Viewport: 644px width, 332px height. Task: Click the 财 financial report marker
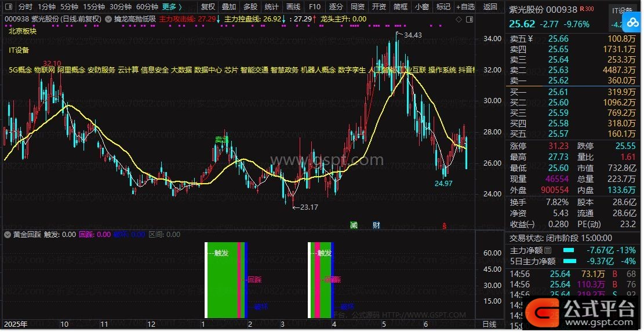376,225
